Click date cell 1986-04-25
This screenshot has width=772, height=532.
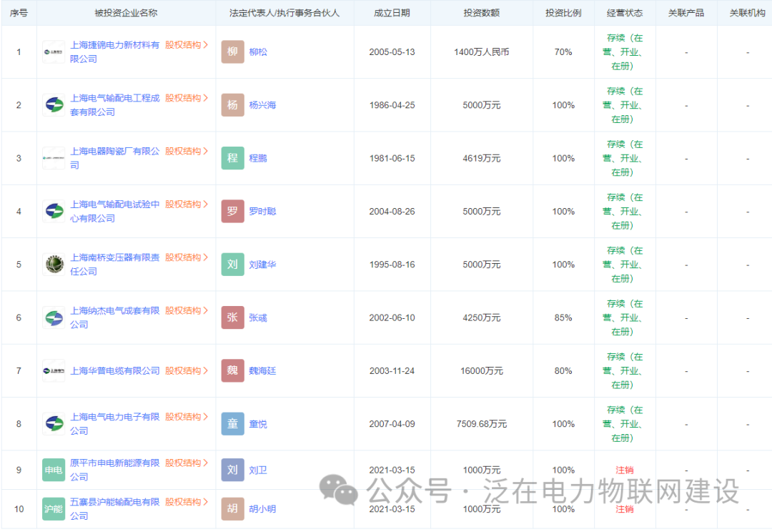click(x=392, y=105)
